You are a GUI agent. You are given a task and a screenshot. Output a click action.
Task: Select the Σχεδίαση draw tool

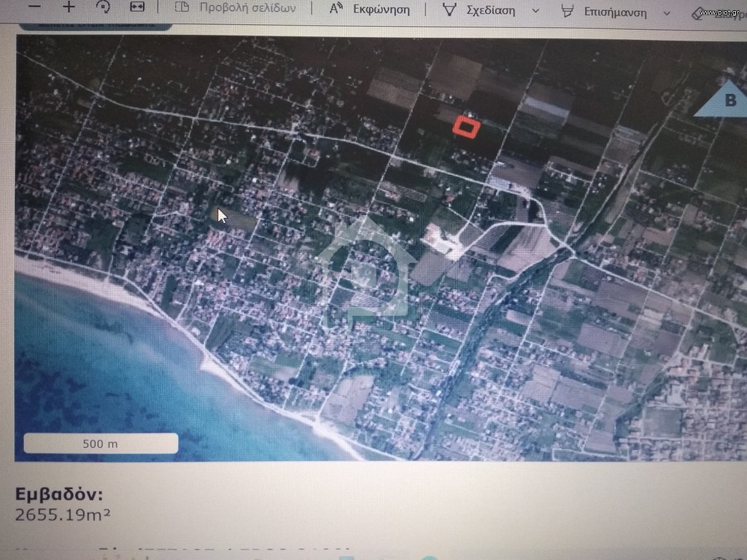[x=479, y=10]
